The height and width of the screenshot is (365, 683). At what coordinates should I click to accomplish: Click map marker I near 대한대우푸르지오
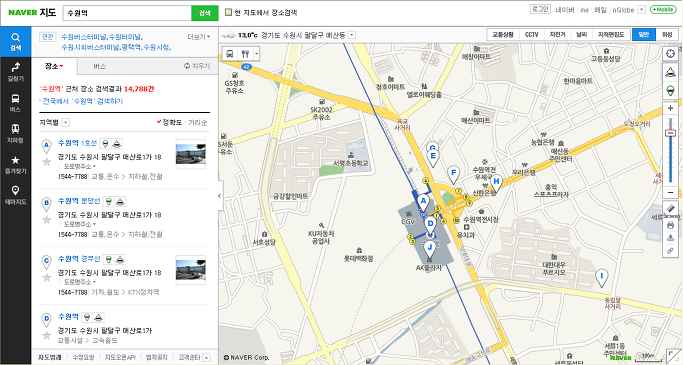pos(602,278)
